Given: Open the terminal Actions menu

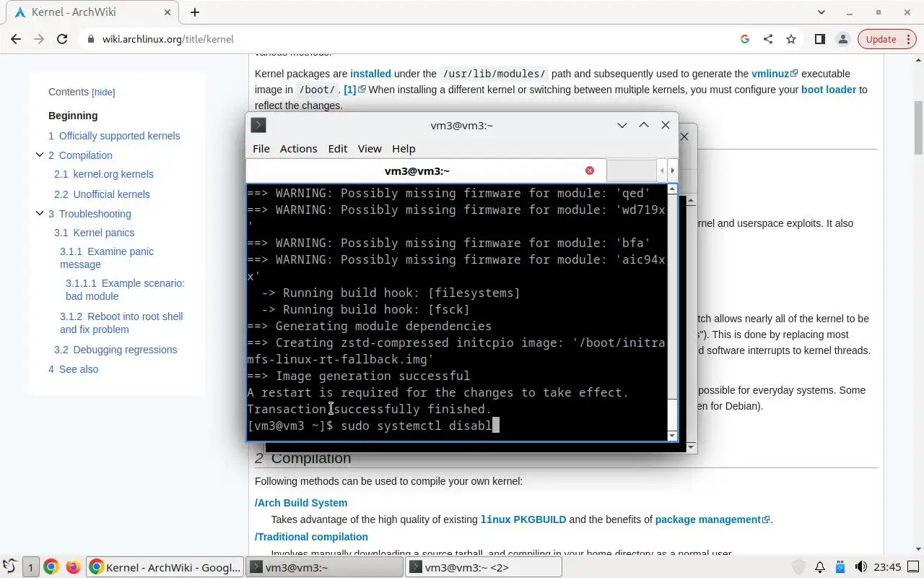Looking at the screenshot, I should pos(298,148).
